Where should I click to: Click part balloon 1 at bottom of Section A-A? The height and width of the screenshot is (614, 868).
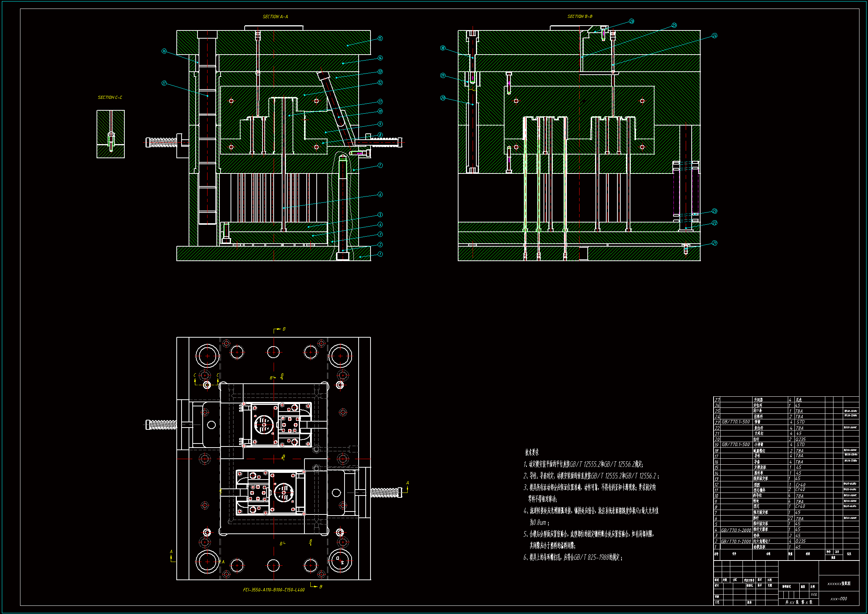point(380,254)
